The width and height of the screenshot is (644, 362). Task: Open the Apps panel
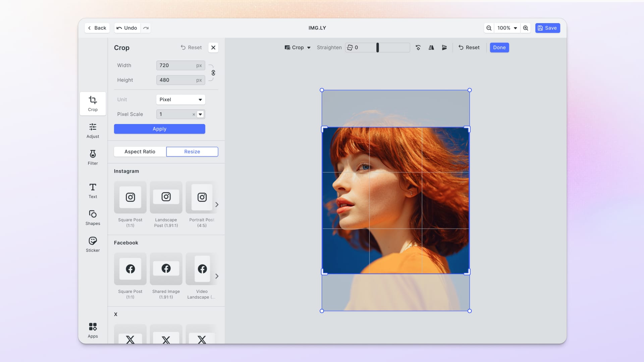tap(93, 330)
